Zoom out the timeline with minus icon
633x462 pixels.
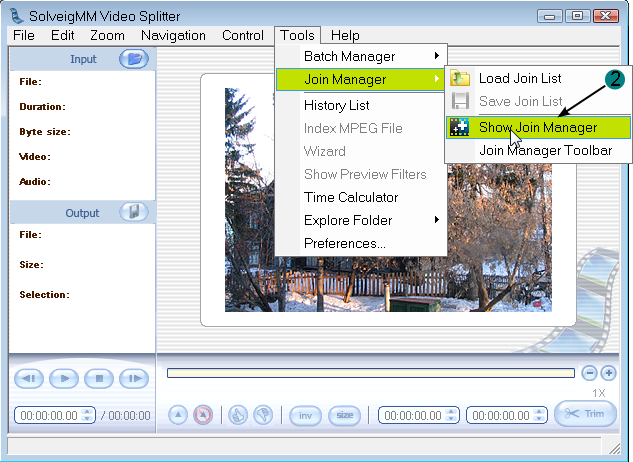pyautogui.click(x=589, y=373)
